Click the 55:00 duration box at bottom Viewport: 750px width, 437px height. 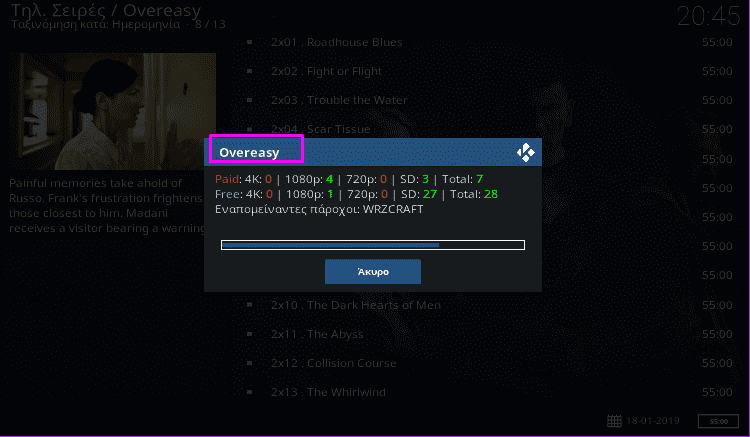coord(718,421)
